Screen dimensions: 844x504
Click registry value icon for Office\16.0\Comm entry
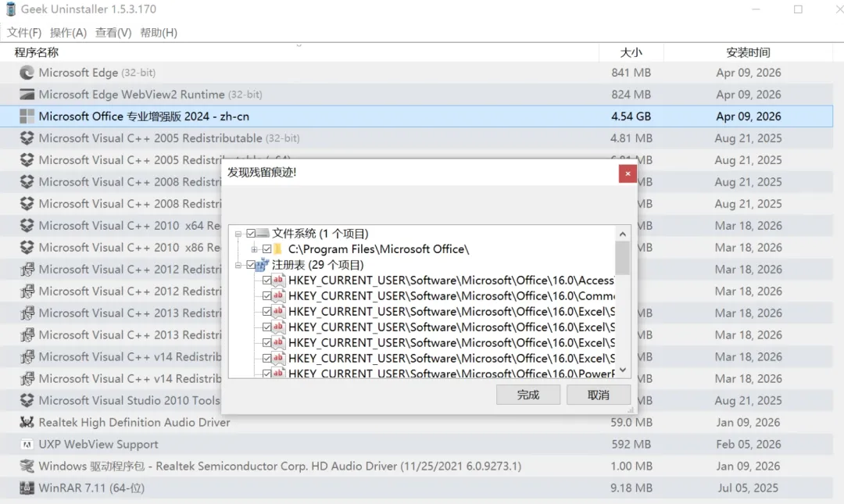[x=278, y=296]
